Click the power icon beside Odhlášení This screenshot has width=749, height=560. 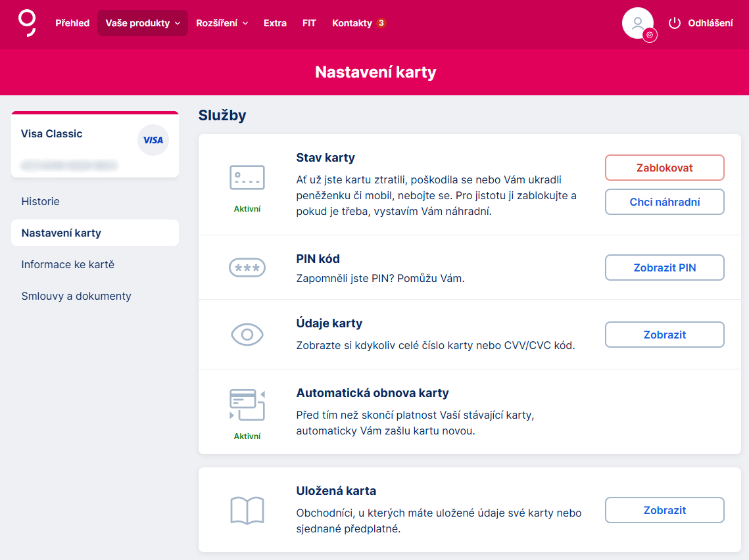click(674, 23)
